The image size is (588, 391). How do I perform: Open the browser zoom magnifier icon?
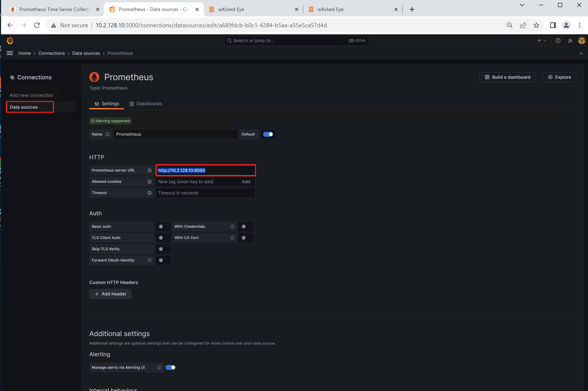coord(510,25)
